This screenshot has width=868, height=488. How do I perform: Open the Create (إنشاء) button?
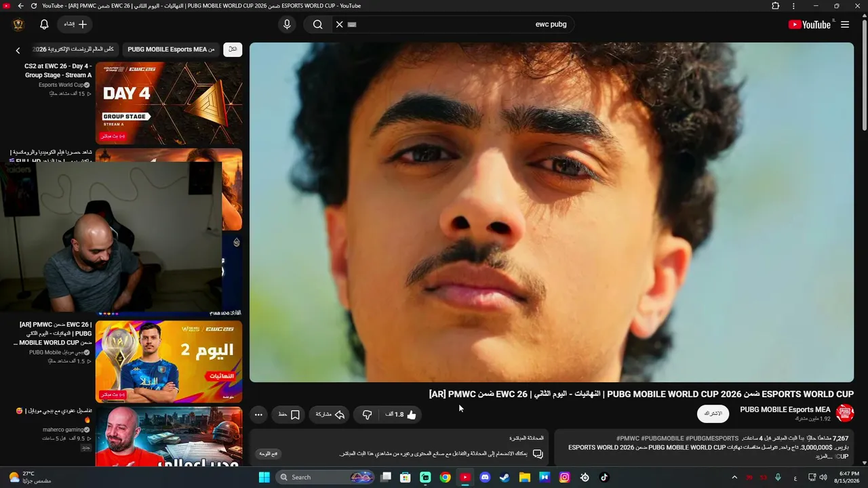coord(75,24)
